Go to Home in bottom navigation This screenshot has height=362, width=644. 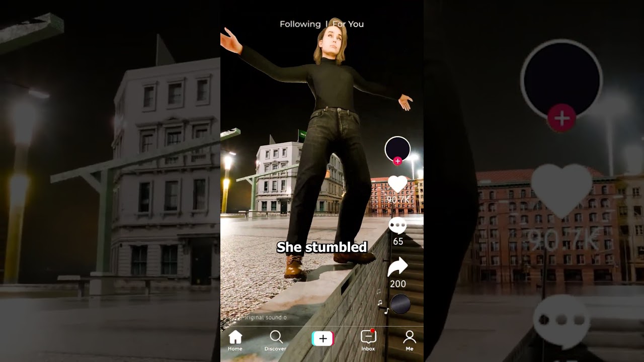click(x=235, y=340)
